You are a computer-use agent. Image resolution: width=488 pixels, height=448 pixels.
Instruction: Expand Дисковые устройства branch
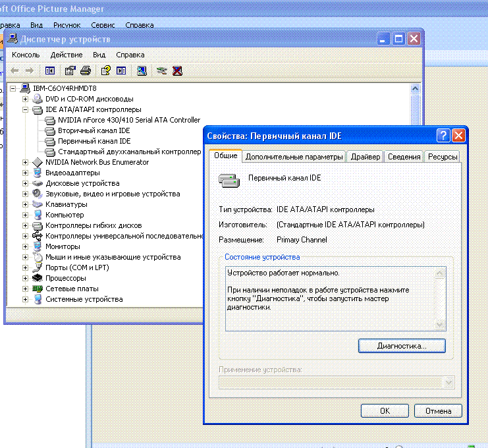(x=25, y=183)
